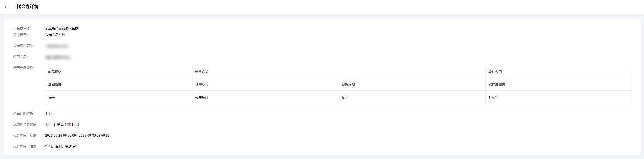Image resolution: width=644 pixels, height=159 pixels.
Task: Click the red 1元 voucher amount
Action: click(x=48, y=125)
